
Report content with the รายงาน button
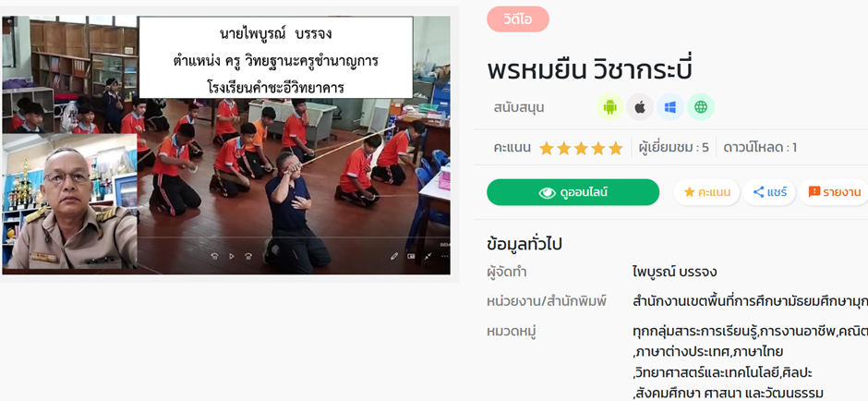pos(834,192)
